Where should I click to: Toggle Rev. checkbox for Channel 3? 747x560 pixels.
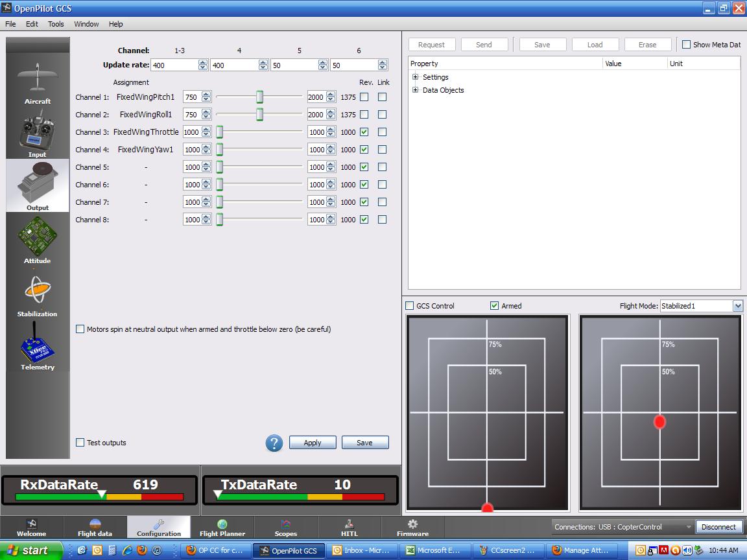pos(364,132)
